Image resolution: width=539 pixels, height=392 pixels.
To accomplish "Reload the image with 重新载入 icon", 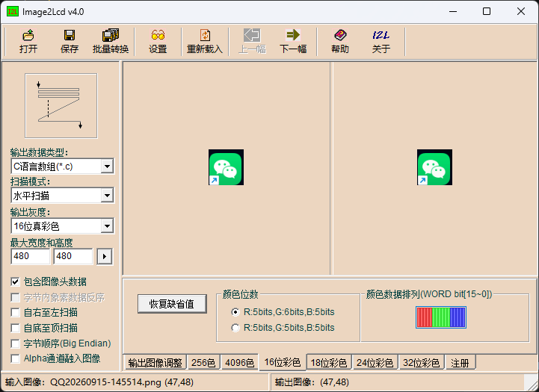I will [205, 42].
